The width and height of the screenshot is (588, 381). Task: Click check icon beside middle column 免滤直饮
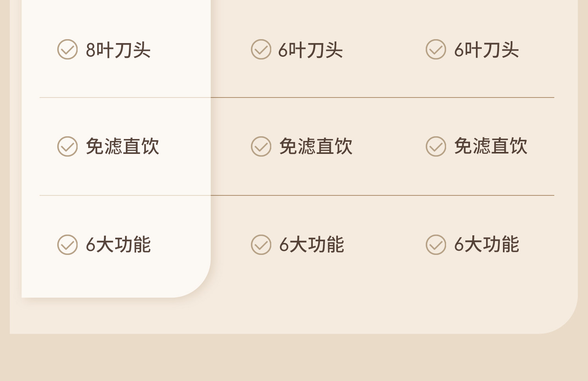[x=261, y=146]
